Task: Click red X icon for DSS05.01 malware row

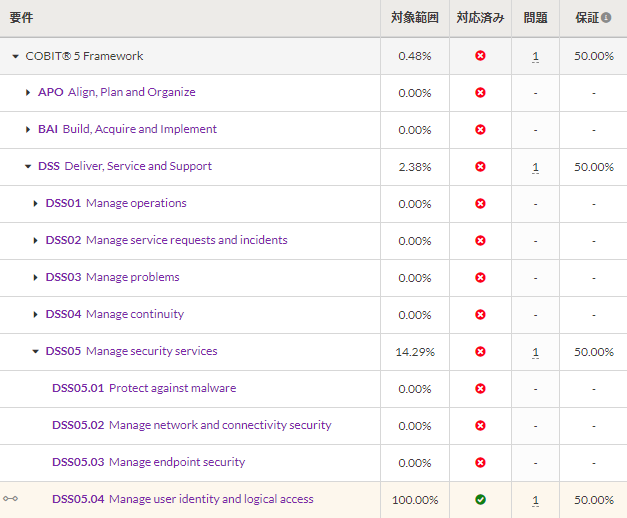Action: pyautogui.click(x=480, y=388)
